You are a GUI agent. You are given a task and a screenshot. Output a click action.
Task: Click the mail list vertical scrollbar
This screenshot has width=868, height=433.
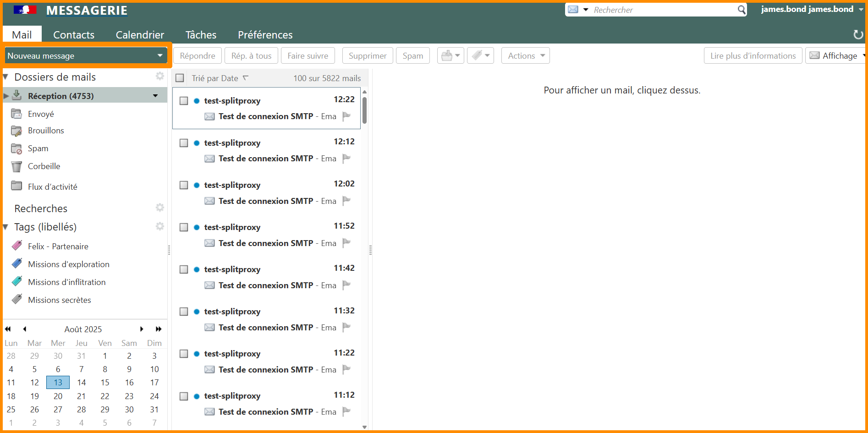click(x=364, y=110)
